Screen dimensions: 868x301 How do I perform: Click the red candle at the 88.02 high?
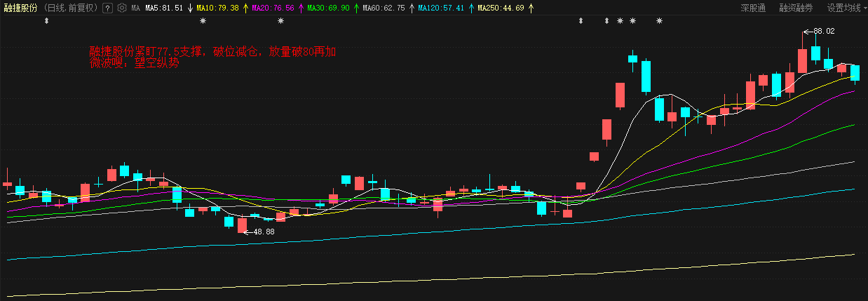802,60
